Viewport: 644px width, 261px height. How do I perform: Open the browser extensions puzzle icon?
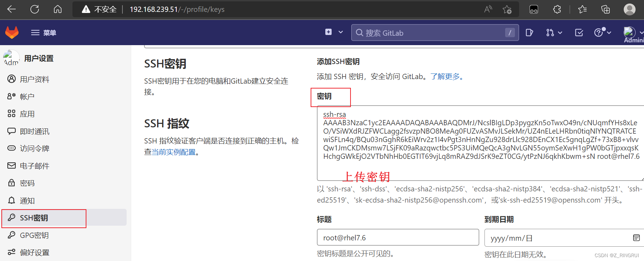coord(557,9)
